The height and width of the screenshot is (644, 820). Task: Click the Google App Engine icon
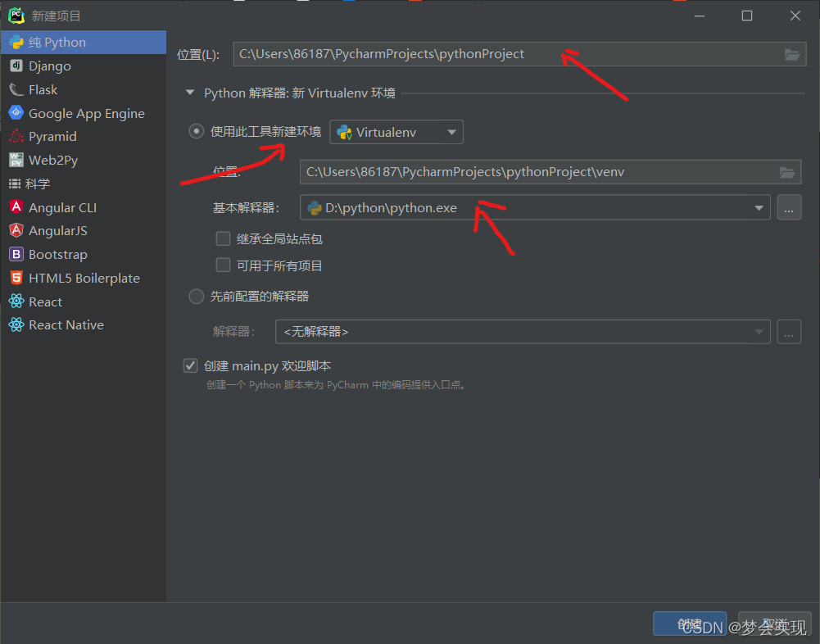16,112
